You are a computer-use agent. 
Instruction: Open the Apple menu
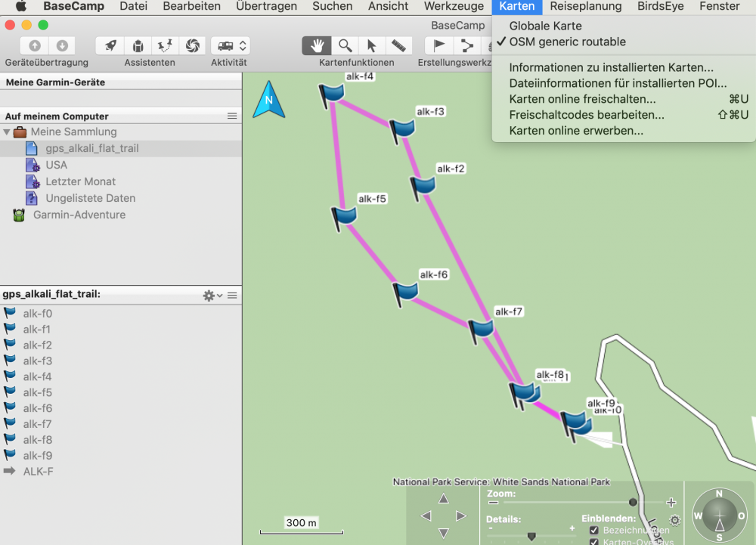point(21,6)
